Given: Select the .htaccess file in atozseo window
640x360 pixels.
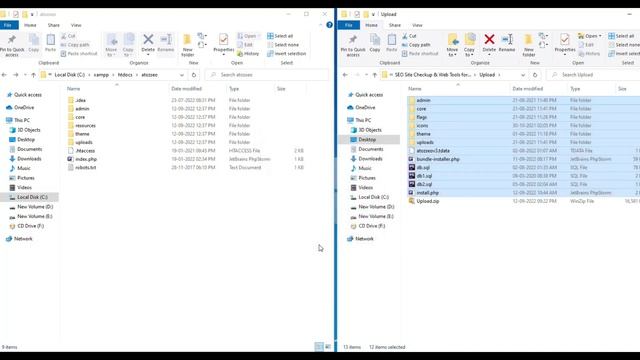Looking at the screenshot, I should click(84, 151).
